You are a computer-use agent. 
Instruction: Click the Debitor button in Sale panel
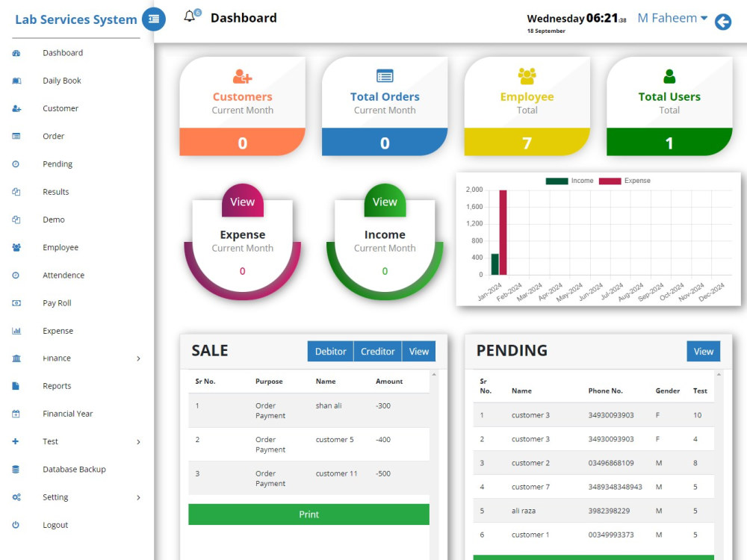(x=331, y=352)
